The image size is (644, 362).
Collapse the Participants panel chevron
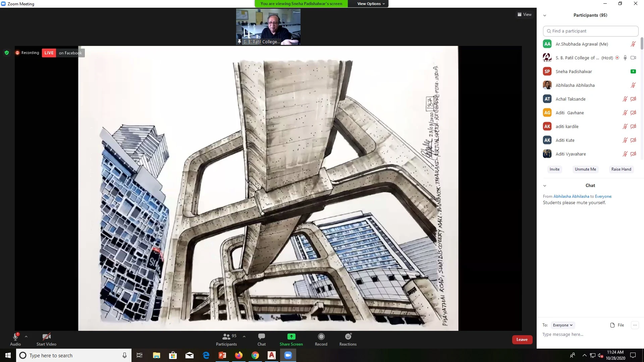pyautogui.click(x=545, y=15)
